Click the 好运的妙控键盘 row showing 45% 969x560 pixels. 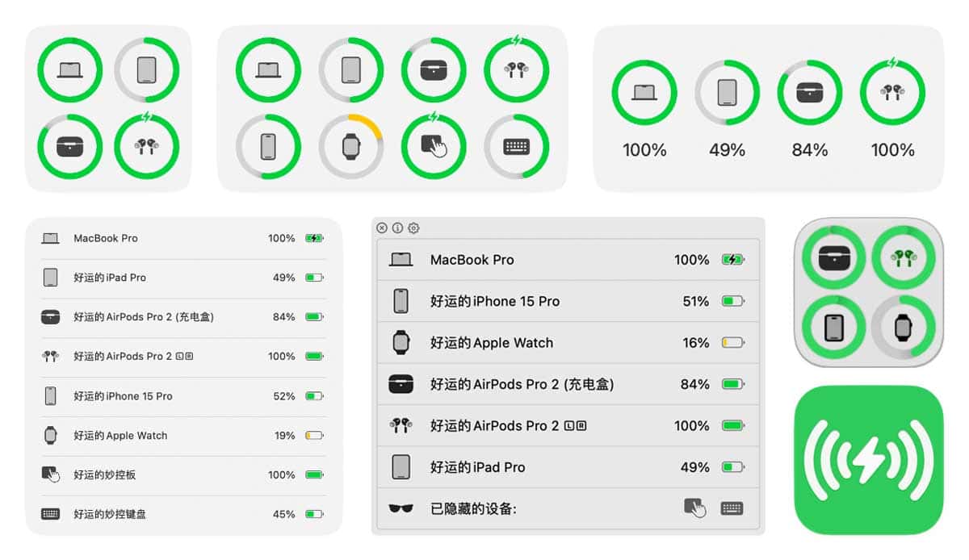[x=183, y=514]
